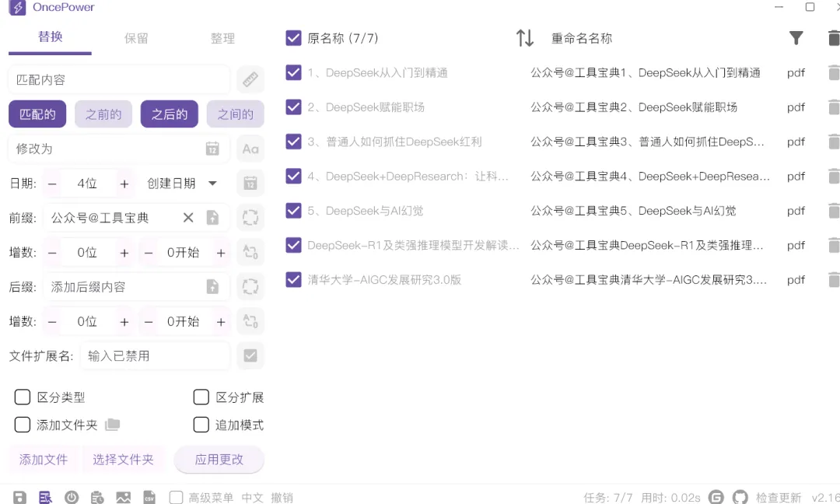Toggle the Aa case-sensitivity button

250,149
